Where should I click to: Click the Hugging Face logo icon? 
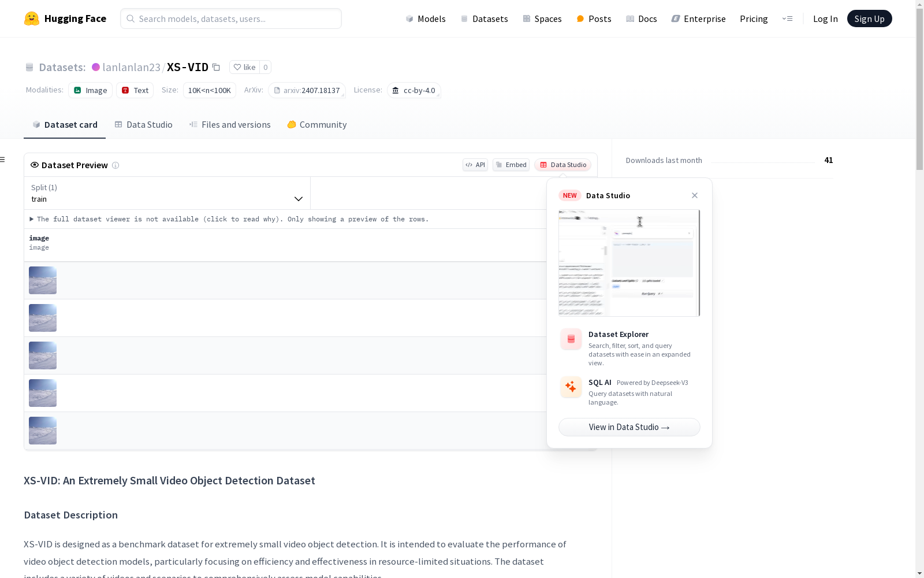pyautogui.click(x=32, y=18)
